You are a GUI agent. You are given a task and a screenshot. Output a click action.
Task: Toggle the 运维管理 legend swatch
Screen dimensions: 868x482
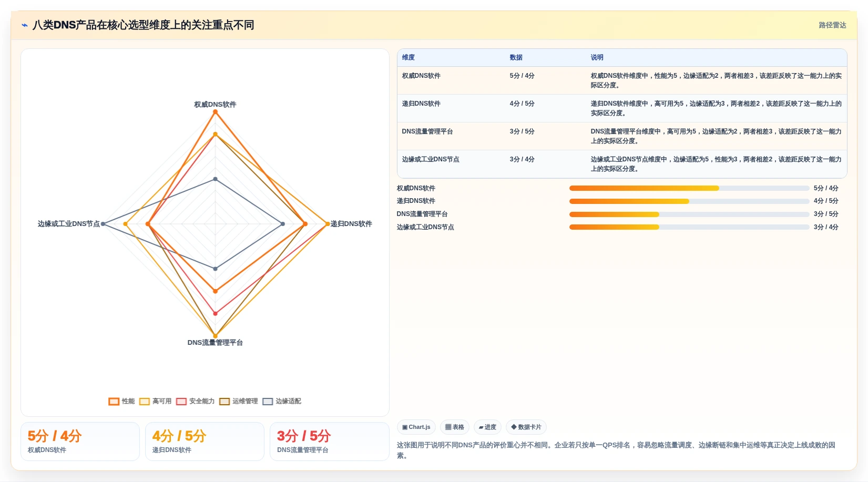224,402
